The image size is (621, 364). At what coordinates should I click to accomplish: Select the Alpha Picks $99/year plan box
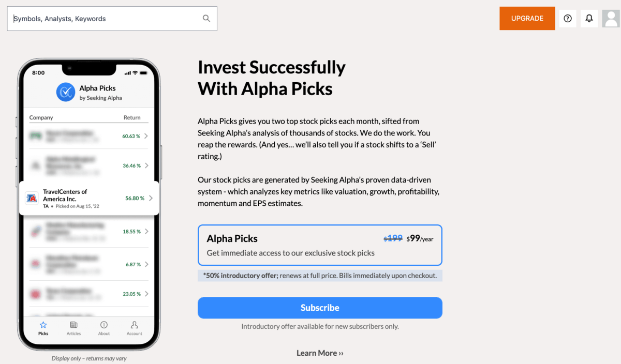pos(320,245)
